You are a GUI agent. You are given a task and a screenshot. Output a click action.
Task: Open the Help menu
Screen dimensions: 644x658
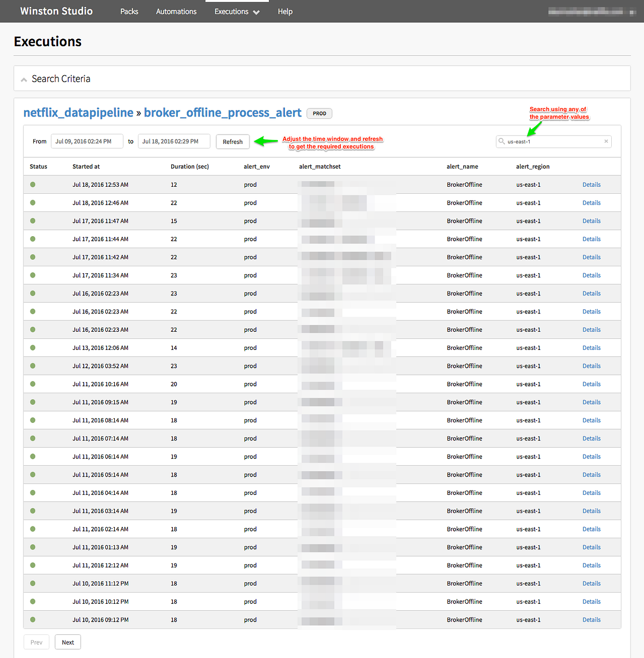(285, 11)
